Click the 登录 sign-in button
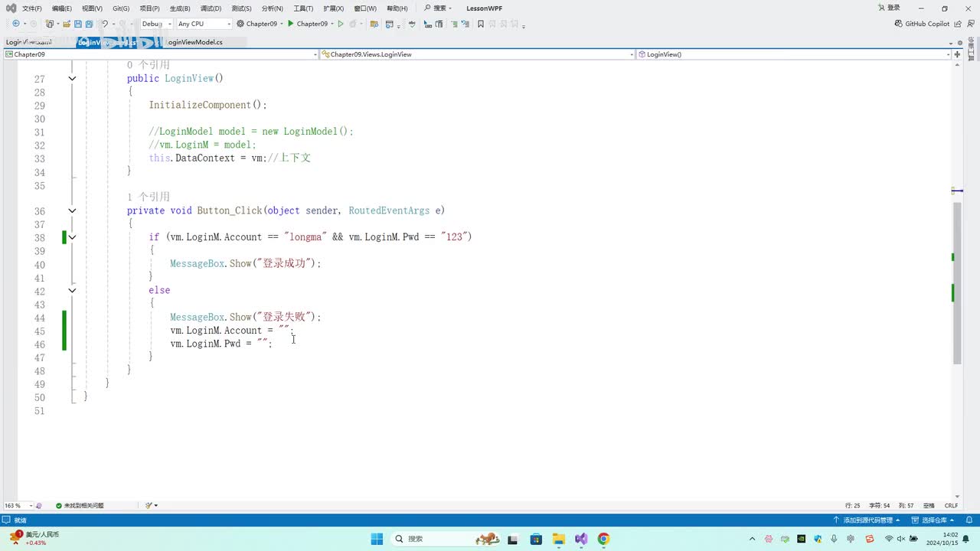This screenshot has height=551, width=980. [x=888, y=8]
